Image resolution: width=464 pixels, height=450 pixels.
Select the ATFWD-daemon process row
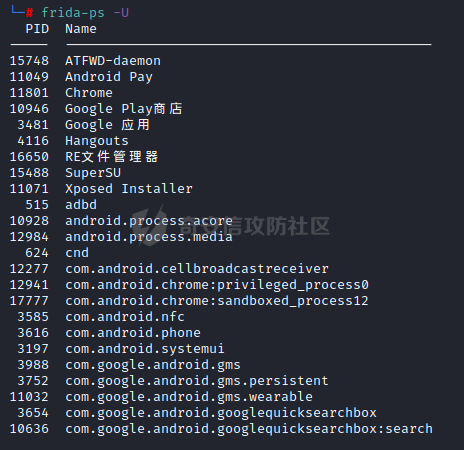coord(85,61)
